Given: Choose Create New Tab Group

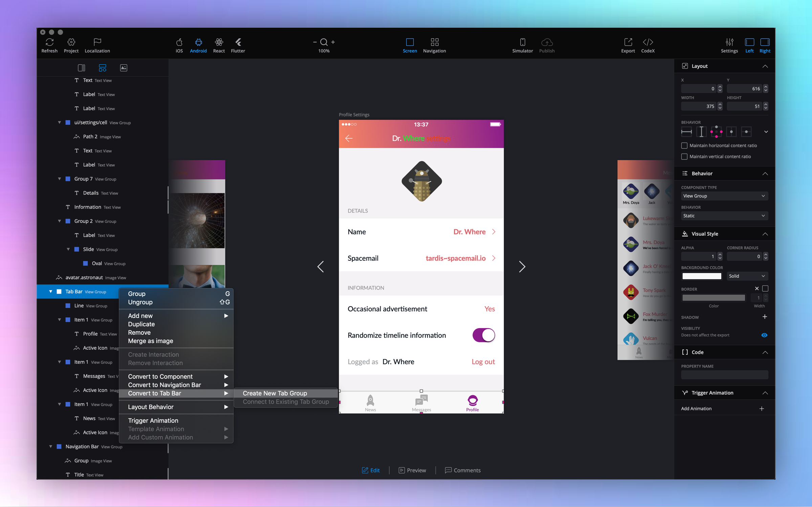Looking at the screenshot, I should click(286, 393).
